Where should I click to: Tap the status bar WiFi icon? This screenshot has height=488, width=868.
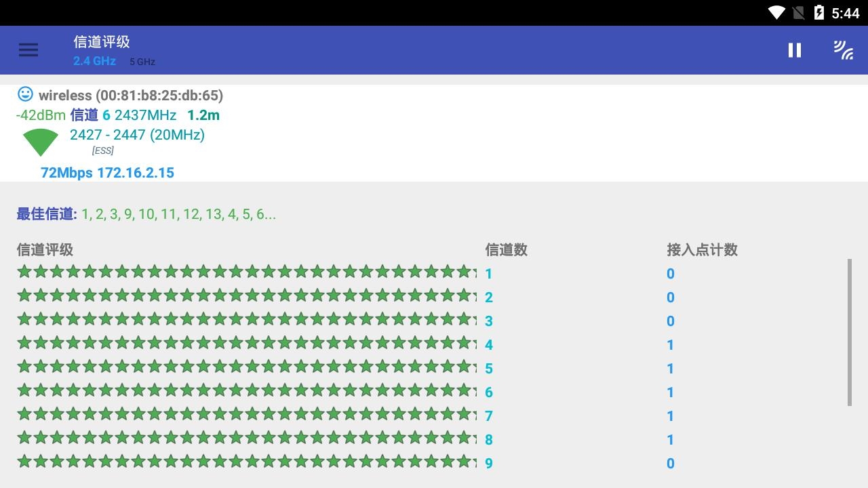point(777,12)
